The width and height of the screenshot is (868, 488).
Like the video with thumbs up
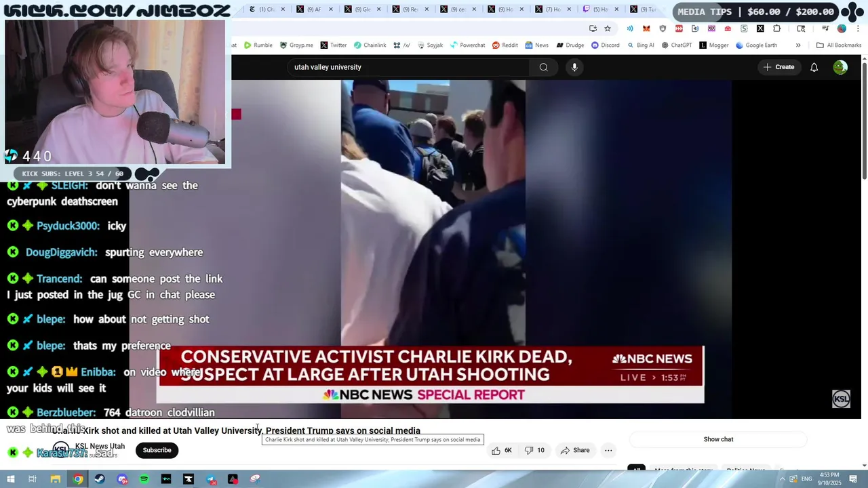502,450
